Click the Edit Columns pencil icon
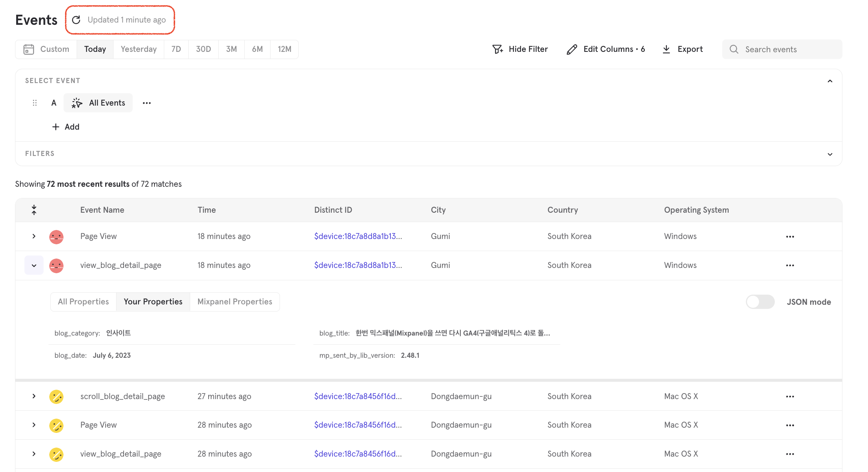The height and width of the screenshot is (472, 868). click(572, 49)
